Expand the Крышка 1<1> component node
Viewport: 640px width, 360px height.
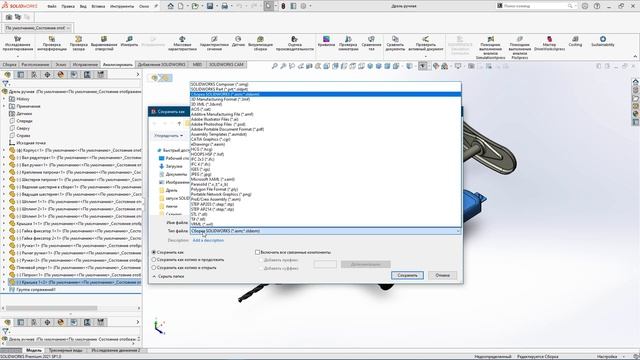click(x=4, y=224)
